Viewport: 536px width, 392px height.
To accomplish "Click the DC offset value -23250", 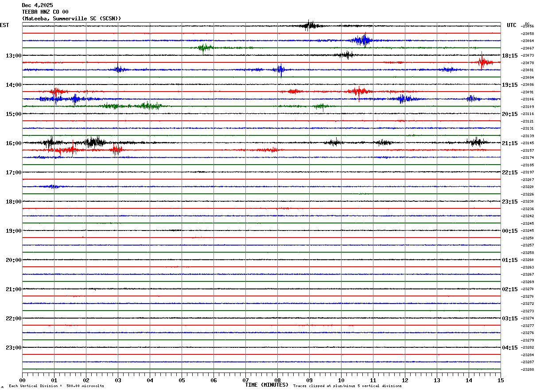I will [x=528, y=238].
